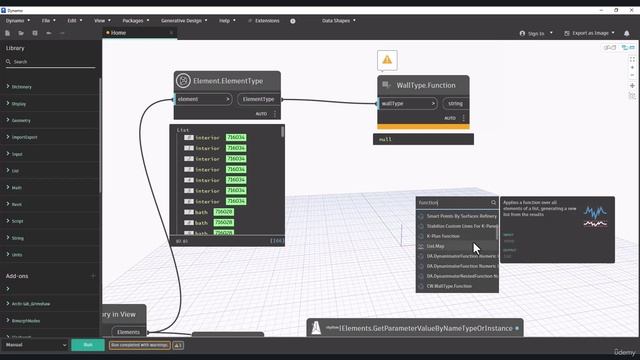
Task: Click the warning icon above WallType.Function
Action: point(387,60)
